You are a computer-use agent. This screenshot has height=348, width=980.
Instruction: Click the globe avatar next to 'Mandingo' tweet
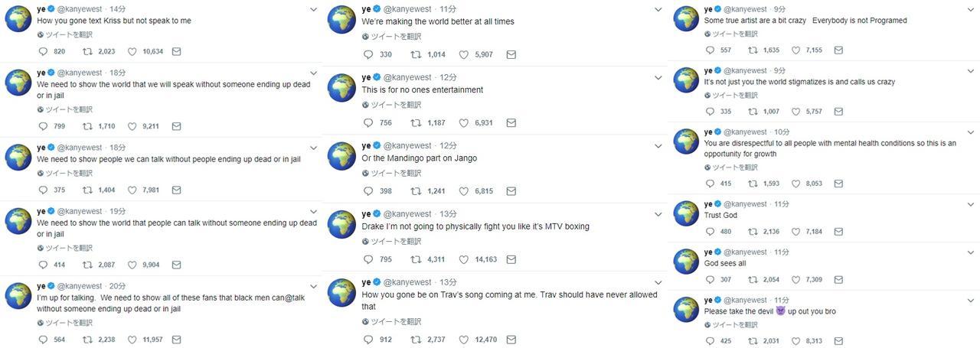point(341,156)
